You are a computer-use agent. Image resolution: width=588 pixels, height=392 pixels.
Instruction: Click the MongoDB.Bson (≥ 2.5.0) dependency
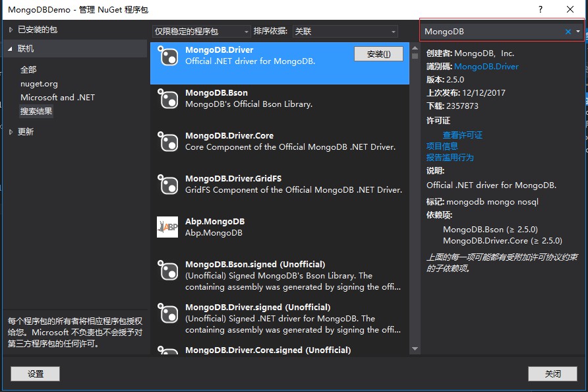coord(490,230)
